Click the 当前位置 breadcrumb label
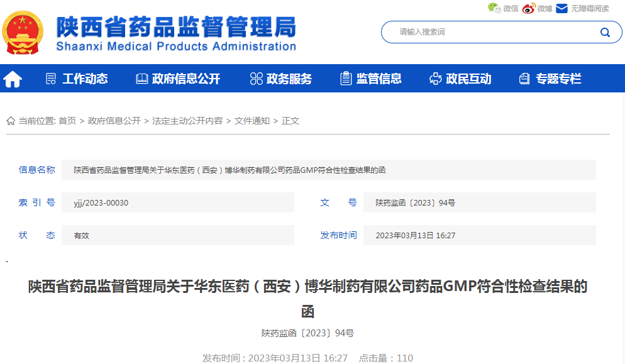625x364 pixels. pyautogui.click(x=37, y=121)
